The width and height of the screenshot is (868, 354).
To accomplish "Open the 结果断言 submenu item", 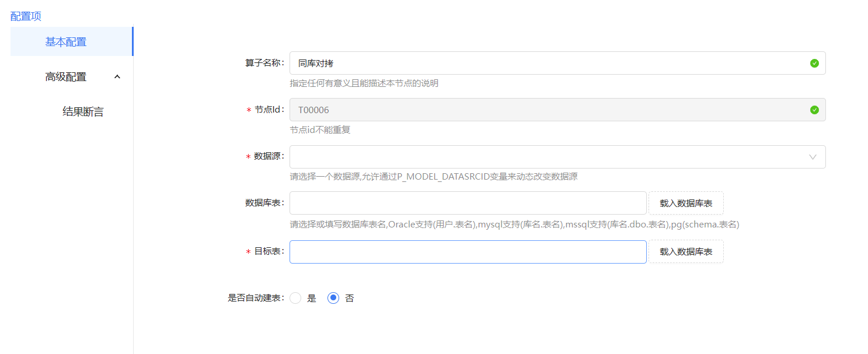I will (x=83, y=111).
